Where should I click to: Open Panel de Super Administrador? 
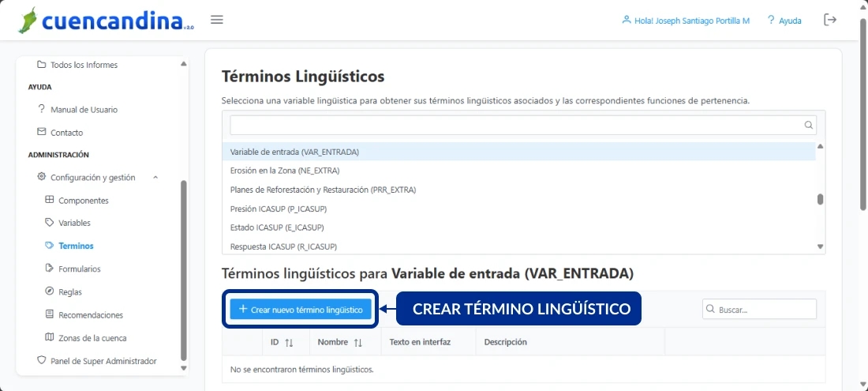pos(103,361)
